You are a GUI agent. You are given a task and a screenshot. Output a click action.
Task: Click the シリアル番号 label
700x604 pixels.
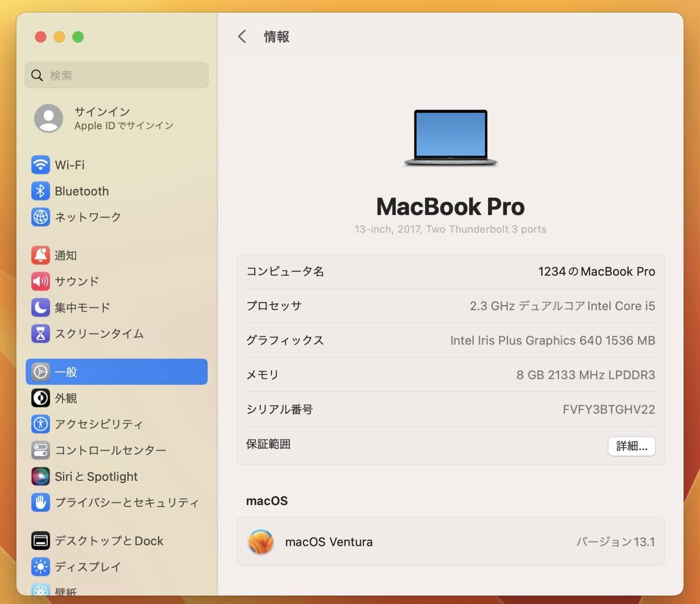tap(279, 409)
